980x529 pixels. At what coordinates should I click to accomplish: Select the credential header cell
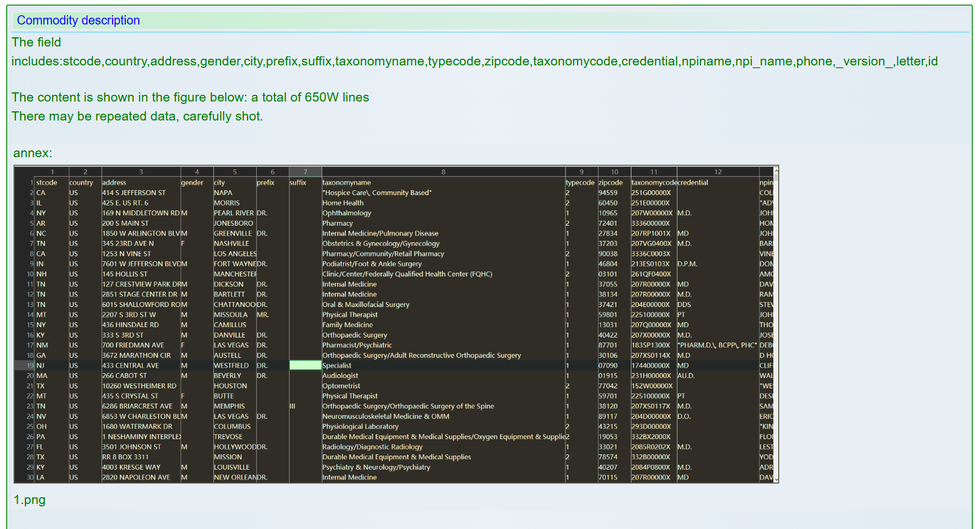(693, 182)
